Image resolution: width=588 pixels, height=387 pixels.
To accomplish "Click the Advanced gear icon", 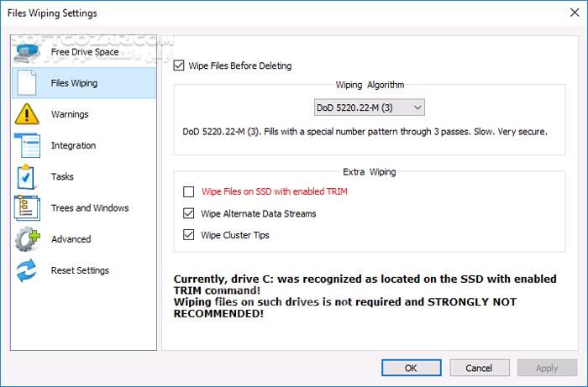I will pyautogui.click(x=28, y=239).
